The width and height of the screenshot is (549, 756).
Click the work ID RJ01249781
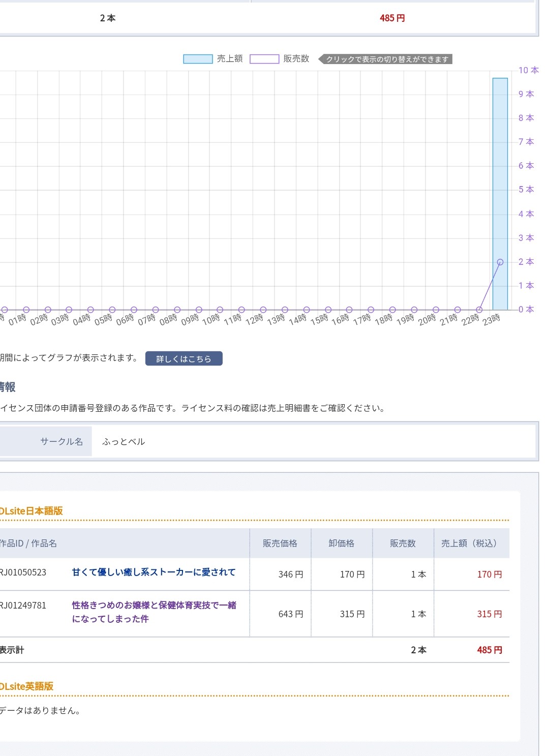(23, 606)
